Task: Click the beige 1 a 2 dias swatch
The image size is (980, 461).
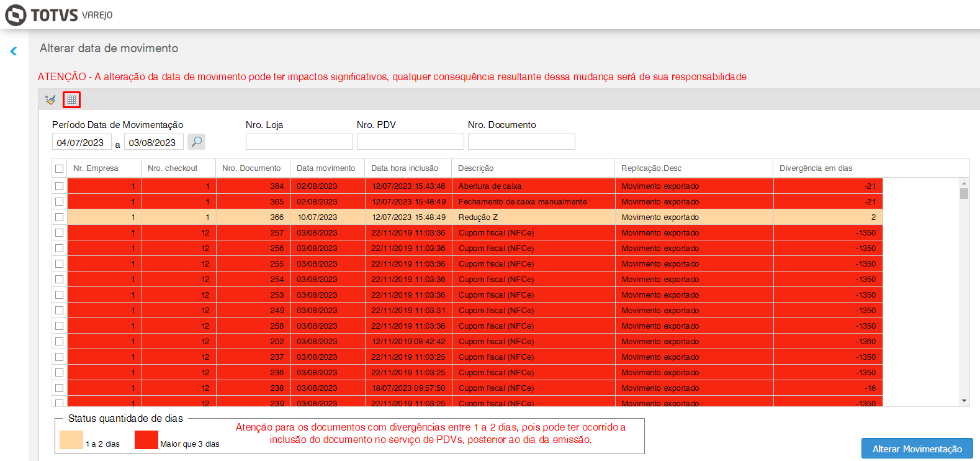Action: [71, 440]
